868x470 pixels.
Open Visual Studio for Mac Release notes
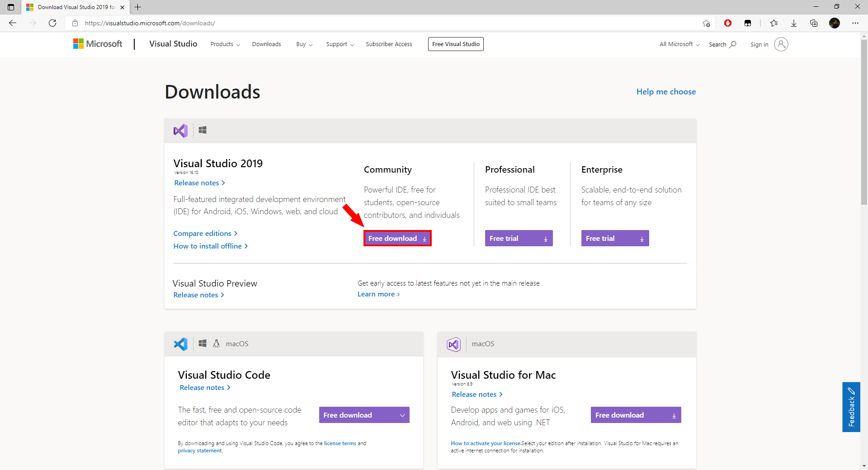pyautogui.click(x=477, y=395)
